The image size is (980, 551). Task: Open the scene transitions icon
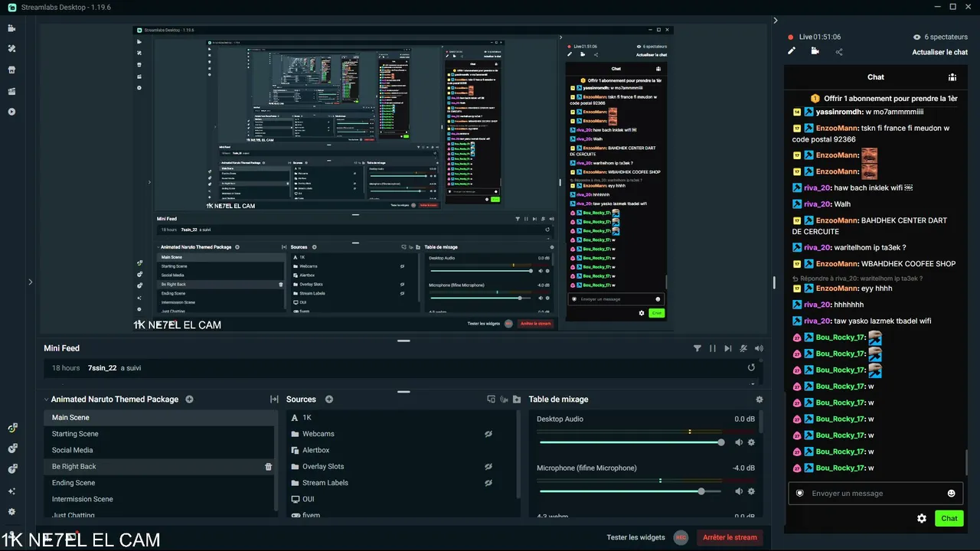274,399
